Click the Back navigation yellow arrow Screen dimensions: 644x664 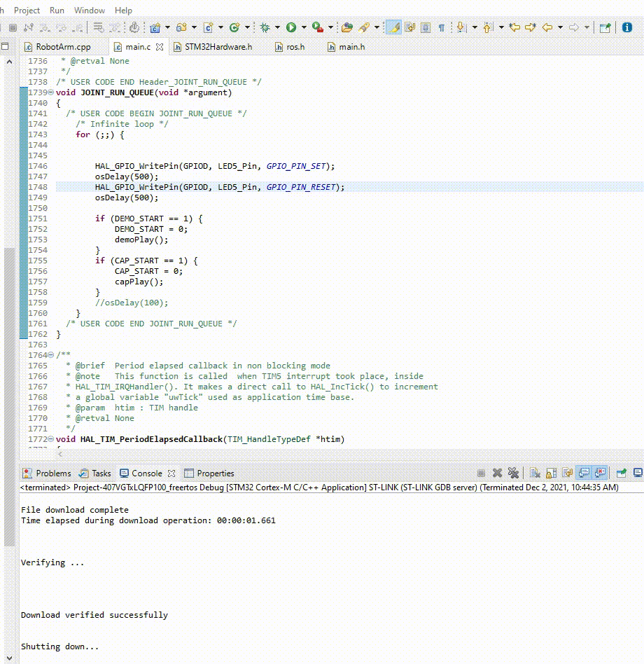pos(547,28)
